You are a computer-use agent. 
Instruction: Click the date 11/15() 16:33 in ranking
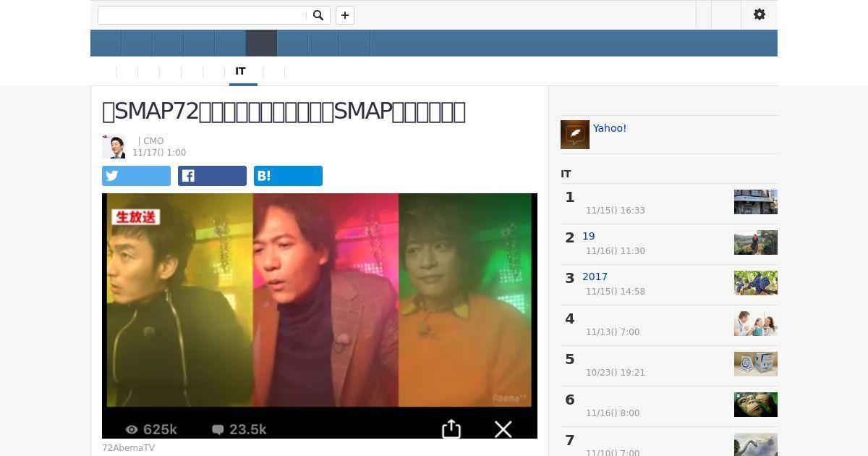pyautogui.click(x=616, y=211)
